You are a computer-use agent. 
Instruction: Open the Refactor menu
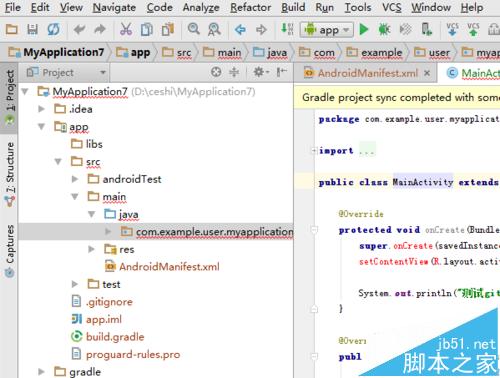[251, 7]
